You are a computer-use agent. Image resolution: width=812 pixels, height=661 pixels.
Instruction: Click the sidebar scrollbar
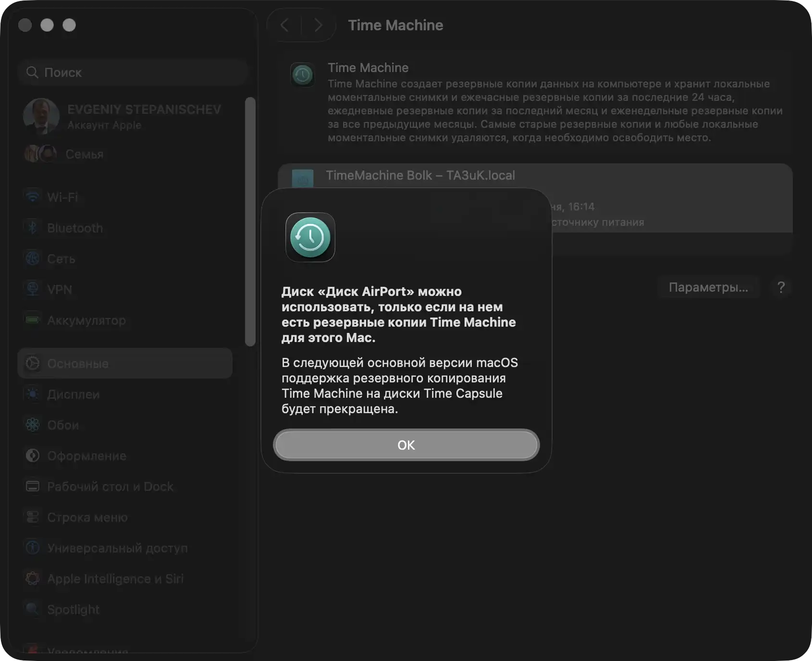click(x=250, y=221)
